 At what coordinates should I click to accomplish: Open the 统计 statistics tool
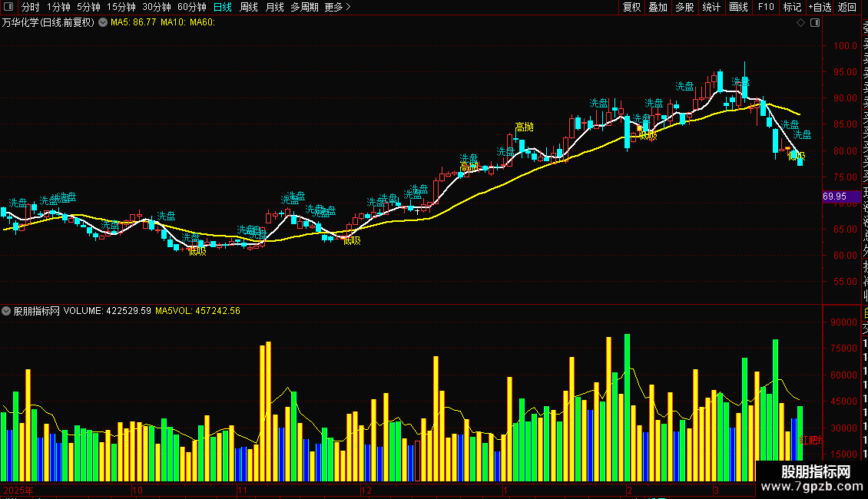pos(711,7)
